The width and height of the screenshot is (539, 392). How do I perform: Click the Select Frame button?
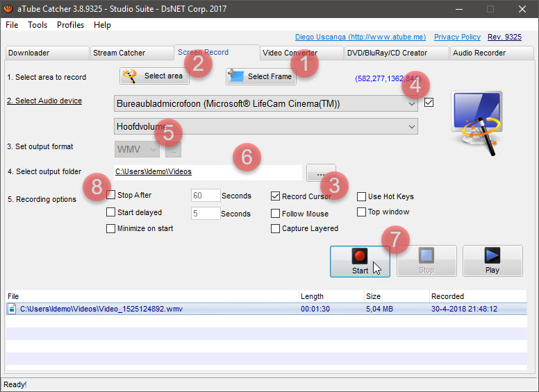click(261, 76)
